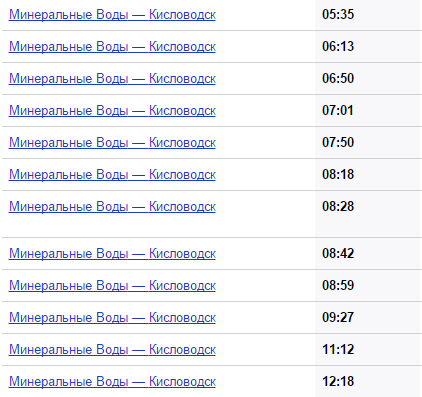This screenshot has height=397, width=422.
Task: Open the 07:50 Минеральные Воды — Кисловодск link
Action: (112, 143)
